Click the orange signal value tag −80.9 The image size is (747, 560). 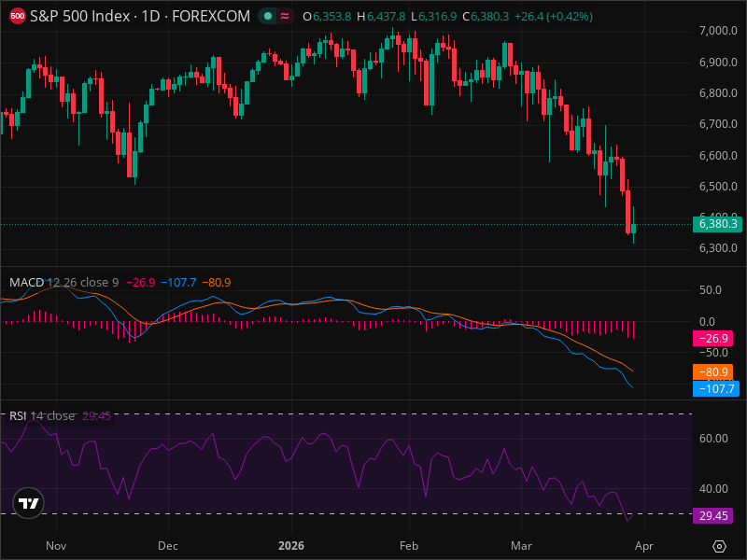click(712, 371)
